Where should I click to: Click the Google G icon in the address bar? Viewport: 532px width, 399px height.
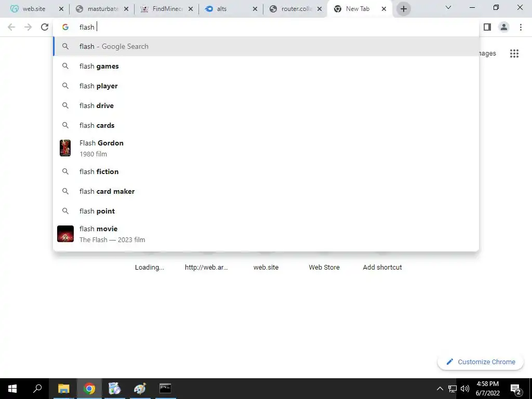pos(65,27)
